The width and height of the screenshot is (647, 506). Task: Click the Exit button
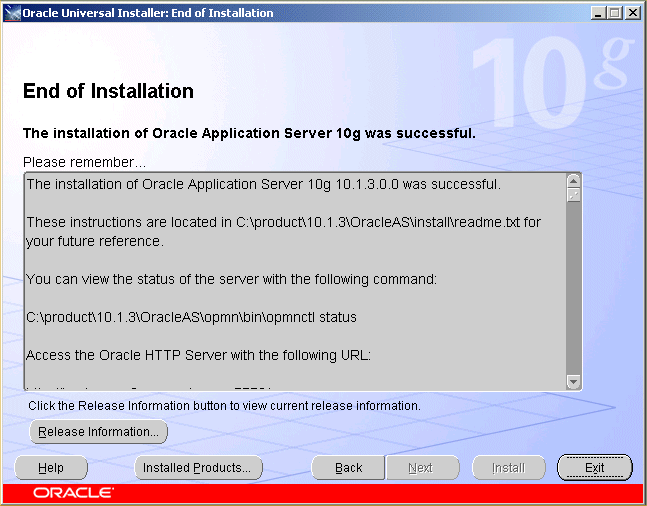(x=595, y=468)
